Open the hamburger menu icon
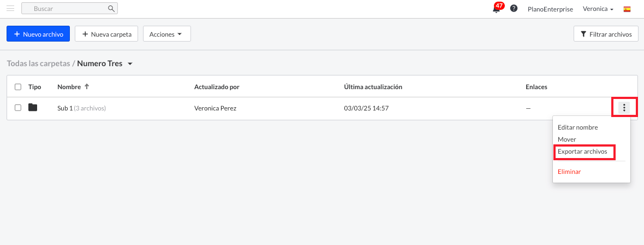The image size is (644, 245). click(11, 8)
